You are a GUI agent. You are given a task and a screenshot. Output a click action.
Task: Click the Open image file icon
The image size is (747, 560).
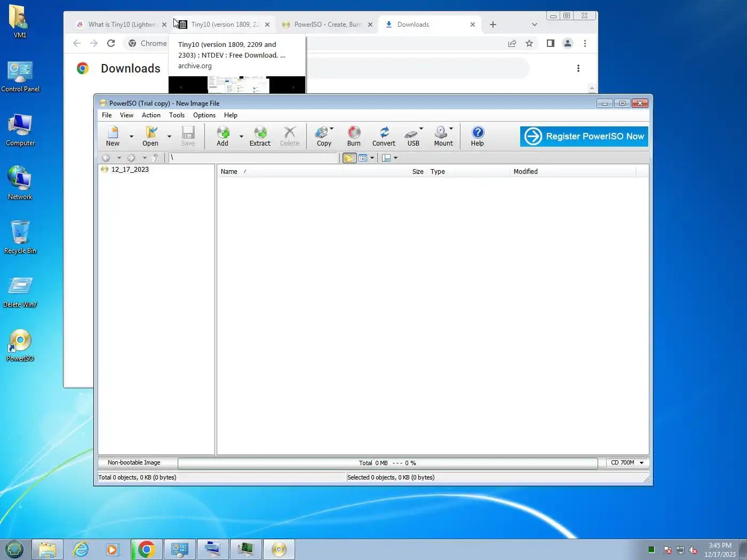point(150,136)
